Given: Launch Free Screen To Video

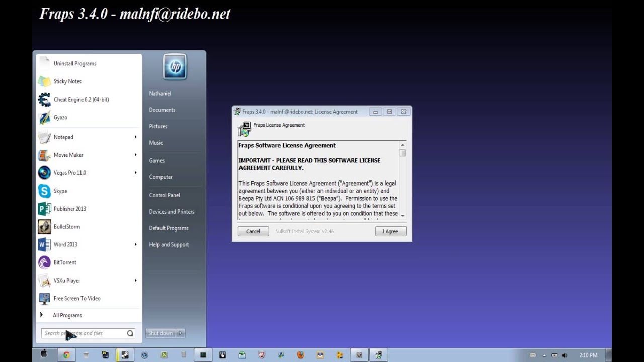Looking at the screenshot, I should 89,298.
